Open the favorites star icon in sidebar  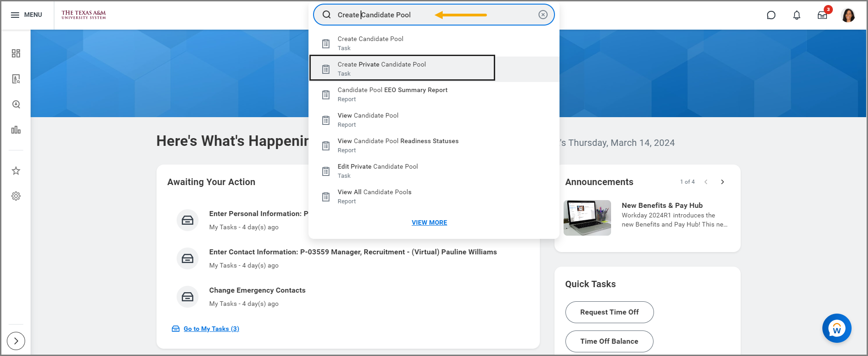(x=16, y=171)
